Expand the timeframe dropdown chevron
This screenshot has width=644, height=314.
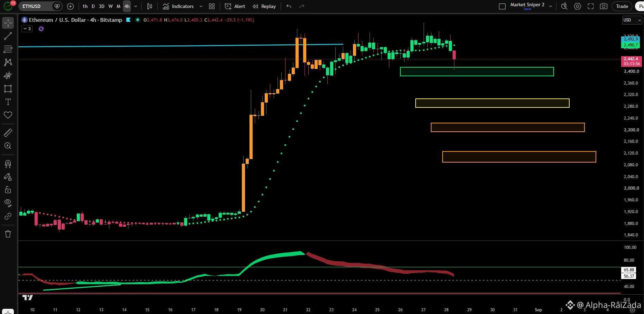point(136,6)
